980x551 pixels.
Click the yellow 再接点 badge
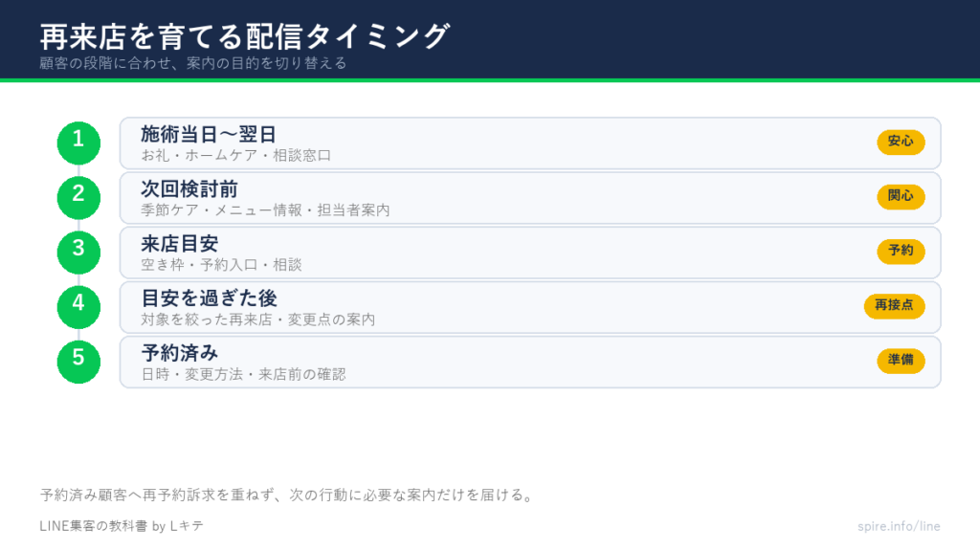click(x=895, y=306)
